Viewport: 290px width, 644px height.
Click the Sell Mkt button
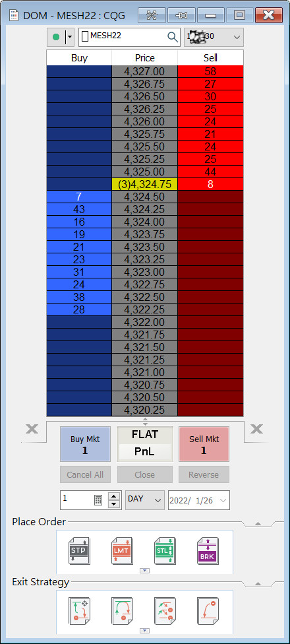point(204,444)
